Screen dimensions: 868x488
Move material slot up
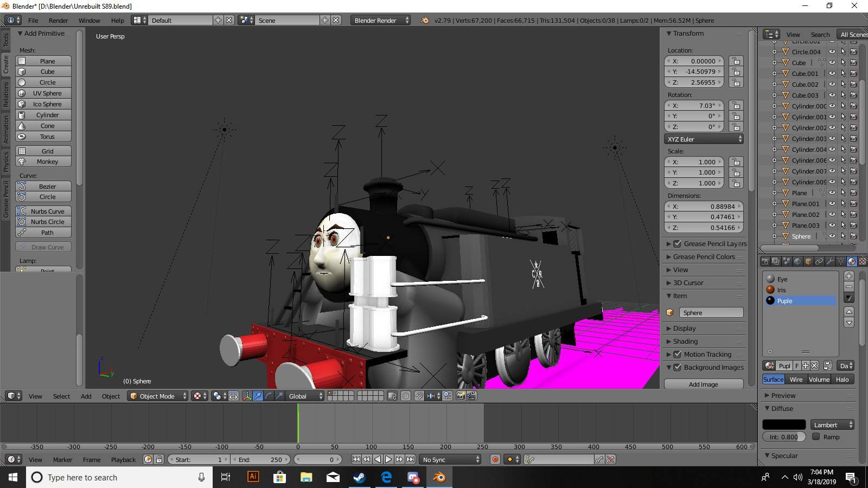pyautogui.click(x=849, y=311)
